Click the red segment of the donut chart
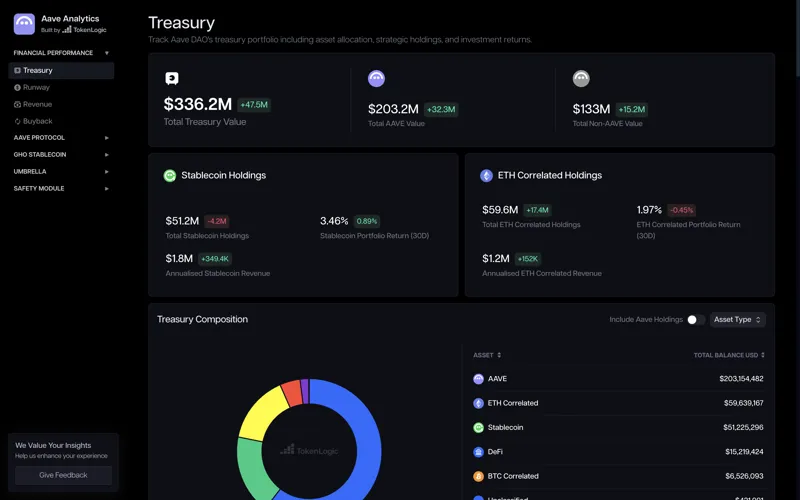 click(292, 392)
